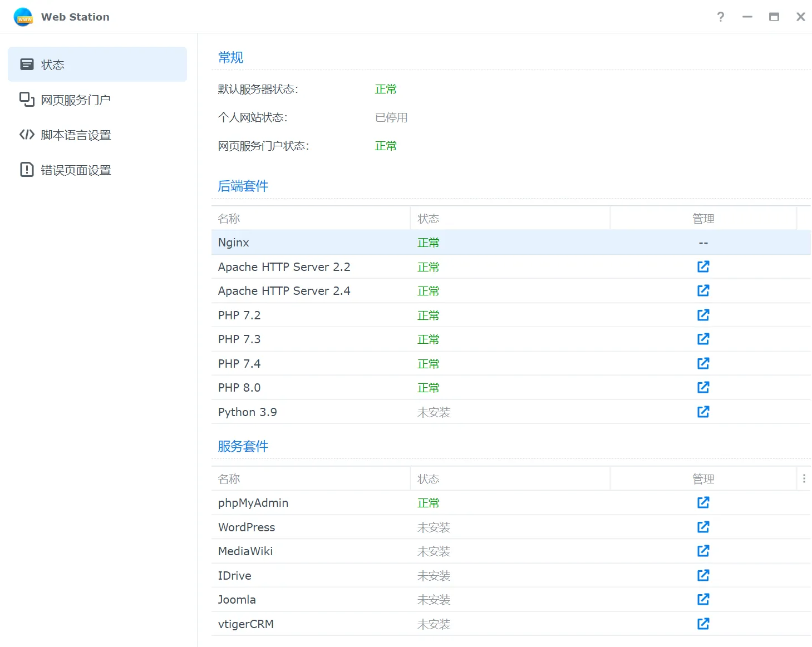Image resolution: width=812 pixels, height=647 pixels.
Task: Click 网页服务门户状态 label
Action: 264,146
